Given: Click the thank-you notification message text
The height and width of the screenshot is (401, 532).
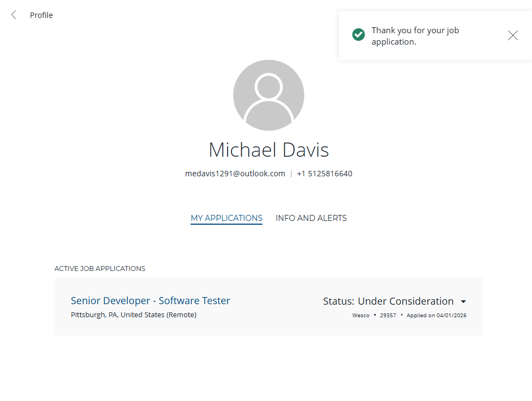Looking at the screenshot, I should 415,36.
